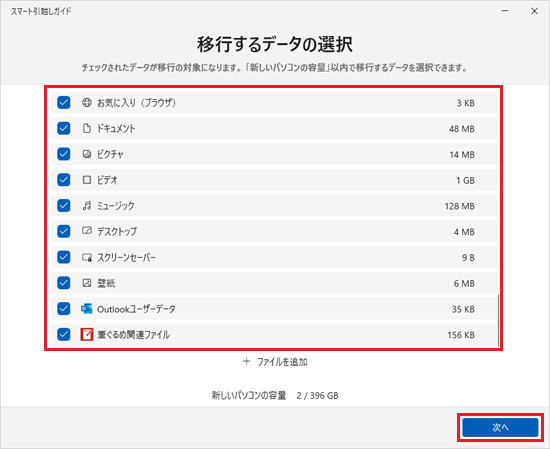The height and width of the screenshot is (449, 550).
Task: Click the デスクトップ label
Action: (117, 232)
